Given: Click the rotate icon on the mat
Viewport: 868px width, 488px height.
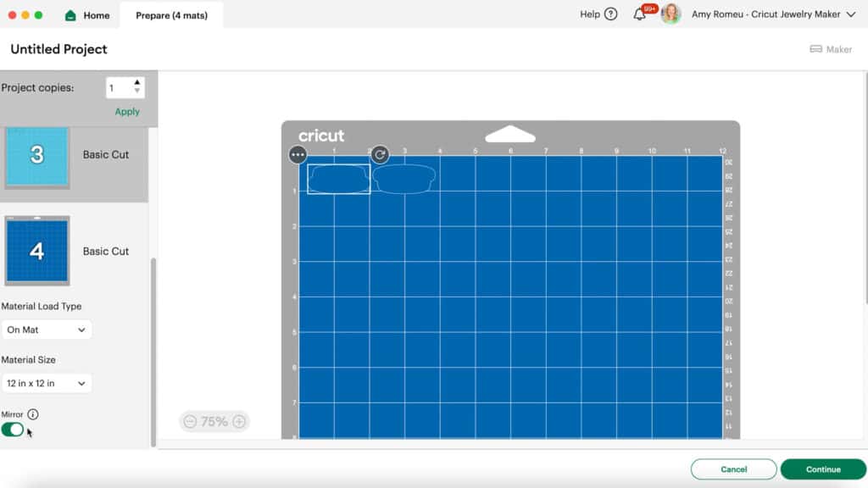Looking at the screenshot, I should click(x=380, y=155).
